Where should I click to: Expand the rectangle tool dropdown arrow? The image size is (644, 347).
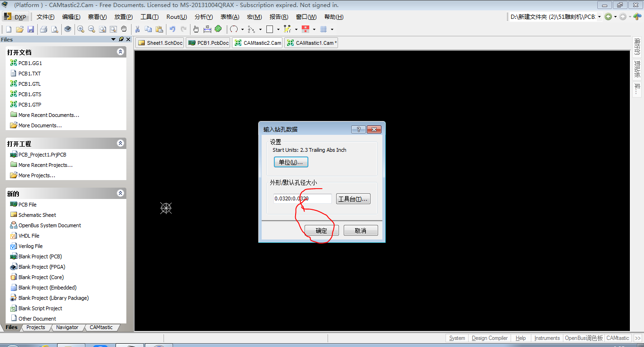278,29
